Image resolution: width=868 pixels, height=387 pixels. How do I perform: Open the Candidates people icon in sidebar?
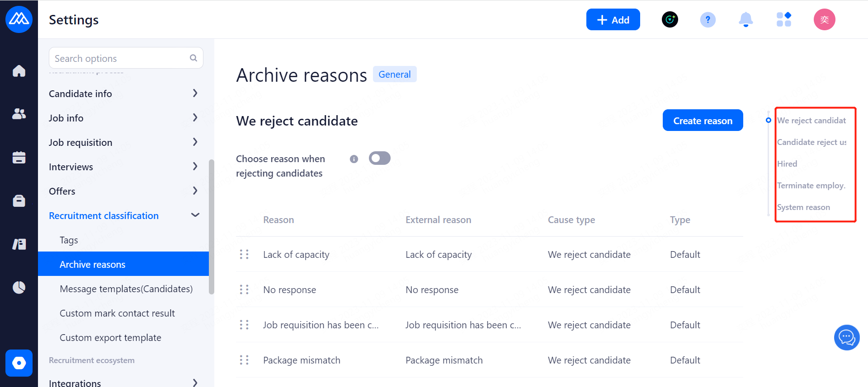pos(19,114)
